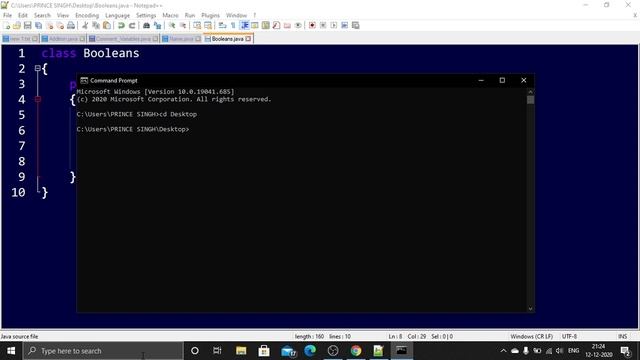Click Run macro multiple times icon
The height and width of the screenshot is (360, 640).
tap(344, 25)
